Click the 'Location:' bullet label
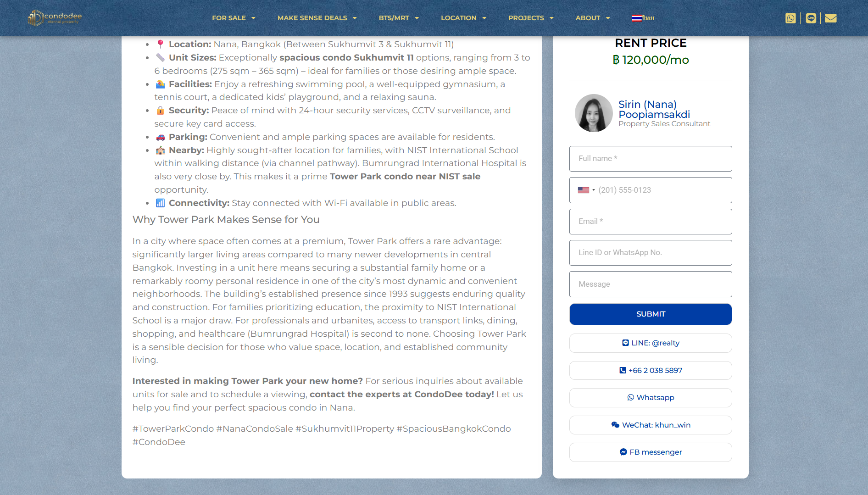This screenshot has width=868, height=495. pyautogui.click(x=190, y=44)
